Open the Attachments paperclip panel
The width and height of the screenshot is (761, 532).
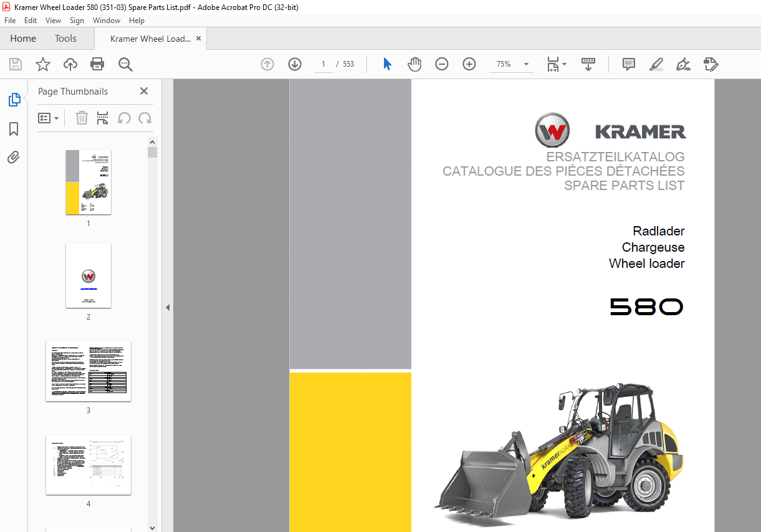[x=14, y=157]
